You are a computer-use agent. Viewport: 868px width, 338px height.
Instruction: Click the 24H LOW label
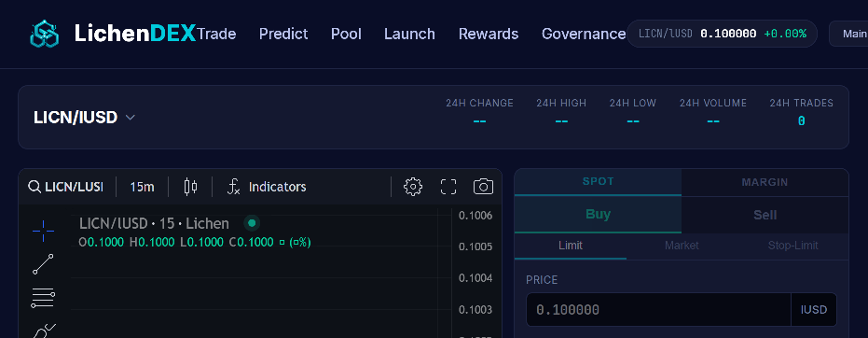(633, 103)
